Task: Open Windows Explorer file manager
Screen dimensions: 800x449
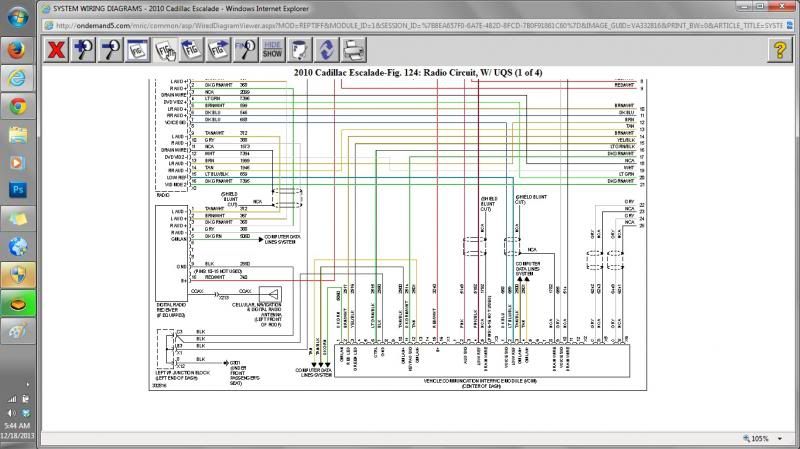Action: pos(17,135)
